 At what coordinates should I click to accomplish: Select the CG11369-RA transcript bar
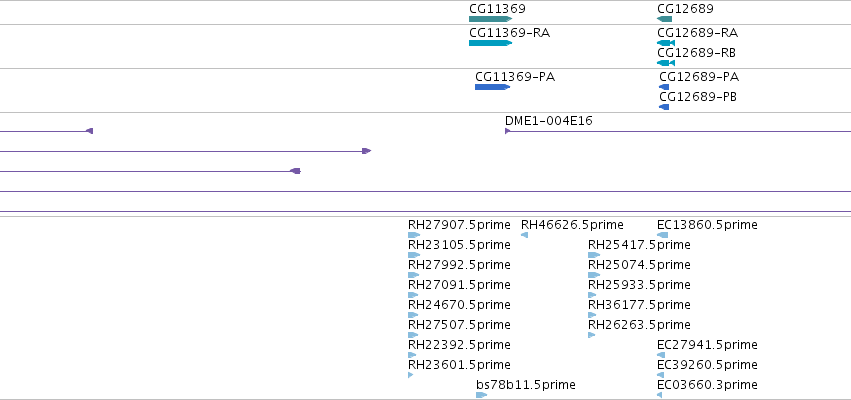(x=491, y=43)
